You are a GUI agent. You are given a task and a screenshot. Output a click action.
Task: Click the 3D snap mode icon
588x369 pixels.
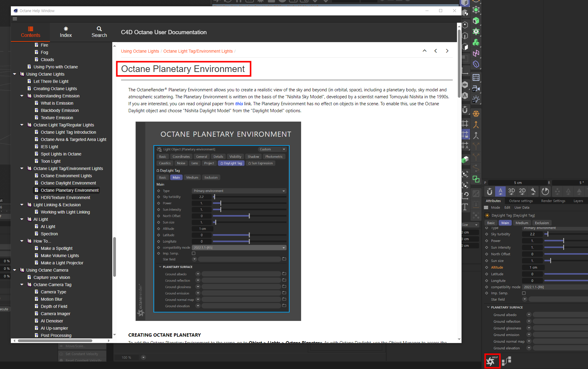point(511,191)
